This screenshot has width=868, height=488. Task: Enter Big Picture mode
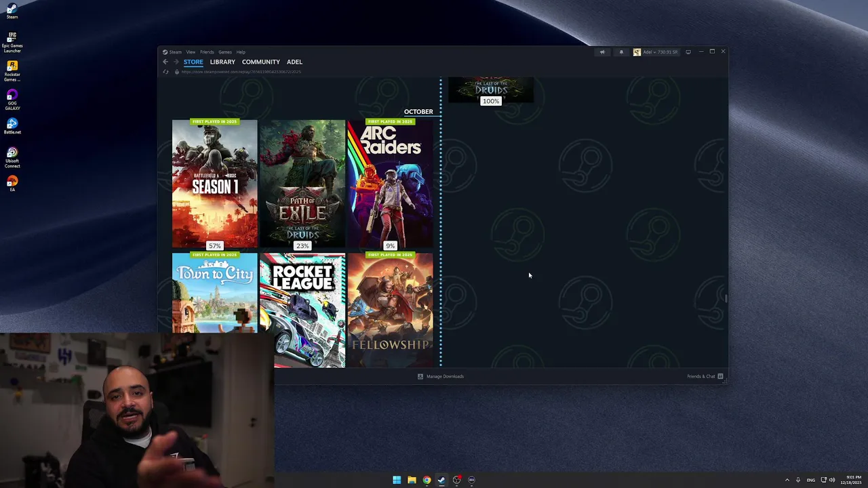click(688, 52)
